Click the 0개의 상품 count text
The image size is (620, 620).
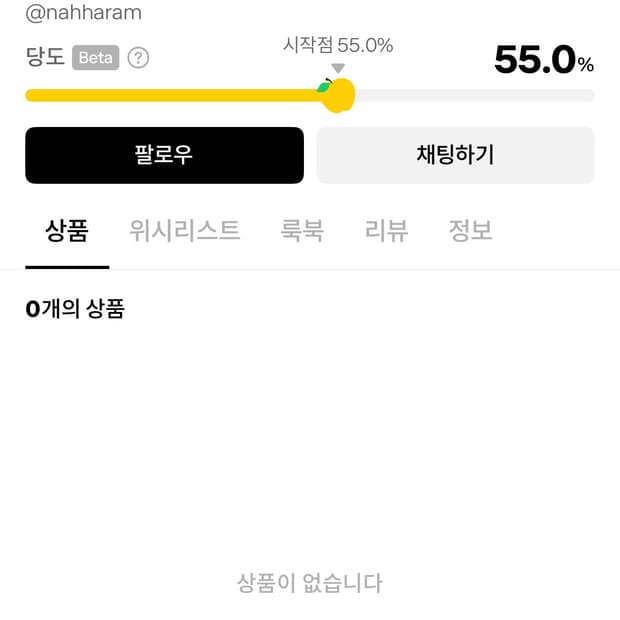coord(75,309)
